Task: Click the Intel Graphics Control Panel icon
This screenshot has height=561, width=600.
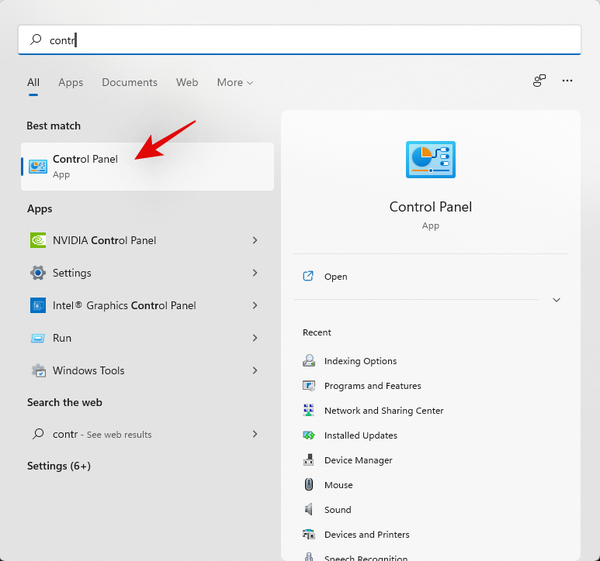Action: tap(38, 306)
